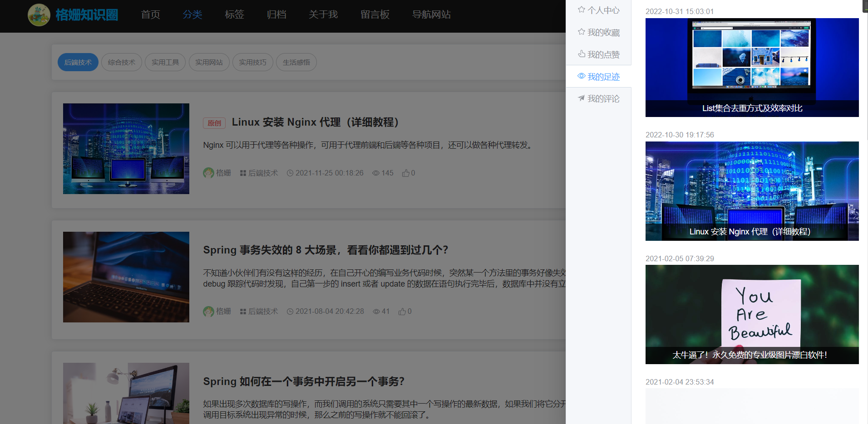Click the clock icon beside 2021-11-25 date

click(290, 173)
